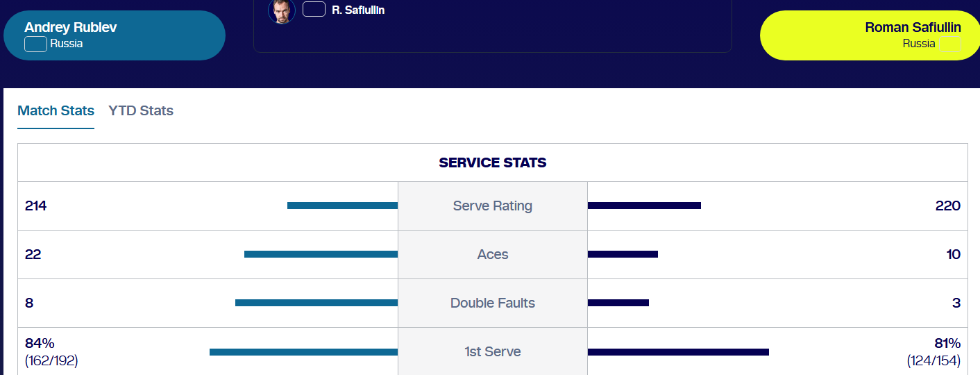Select the Serve Rating label cell

pos(493,206)
